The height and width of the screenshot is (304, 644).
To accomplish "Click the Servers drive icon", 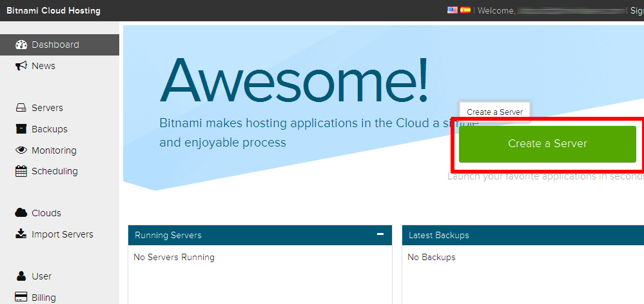I will [x=21, y=108].
